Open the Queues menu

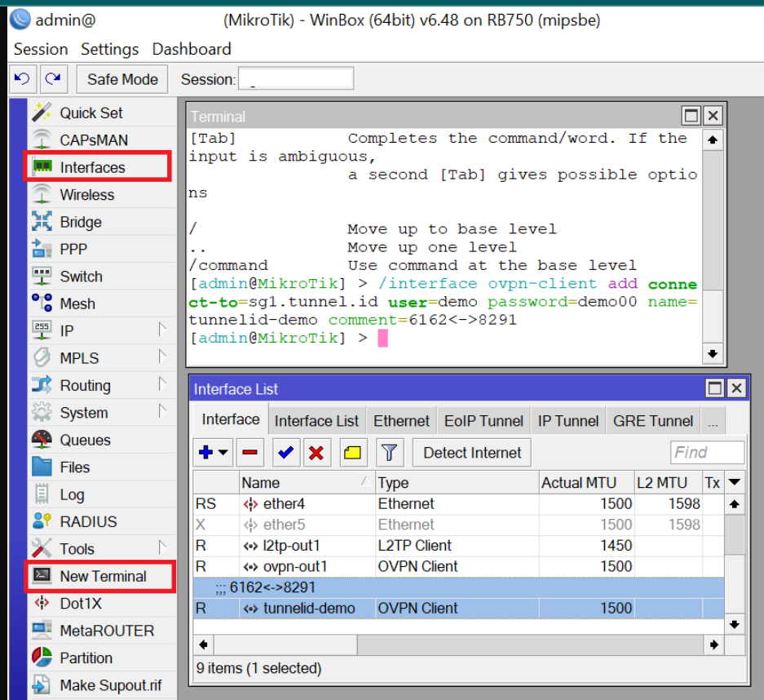(x=102, y=440)
